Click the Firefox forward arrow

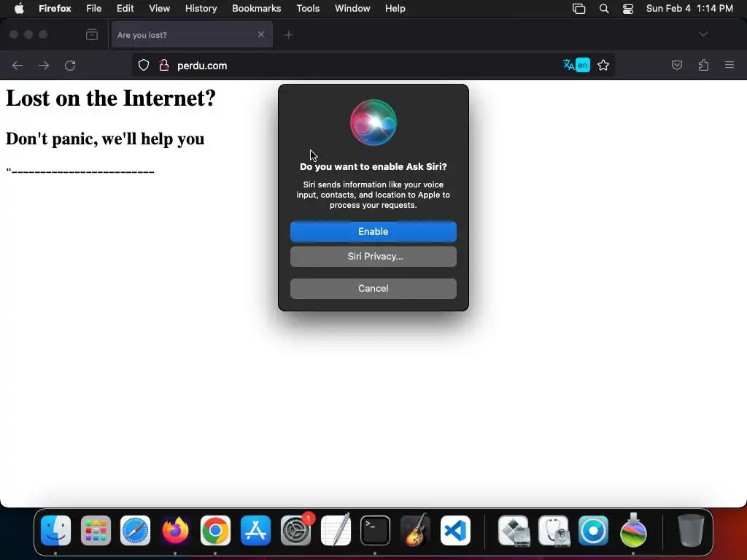(x=44, y=65)
